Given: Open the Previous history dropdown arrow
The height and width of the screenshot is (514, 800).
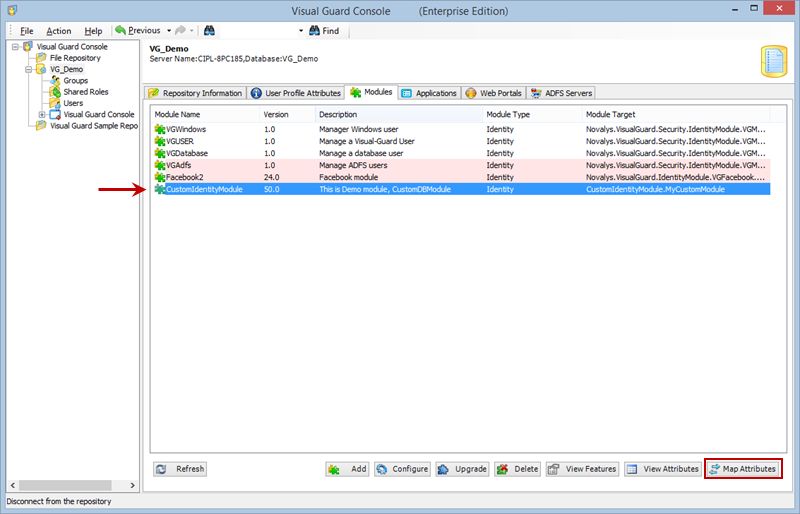Looking at the screenshot, I should click(x=169, y=31).
